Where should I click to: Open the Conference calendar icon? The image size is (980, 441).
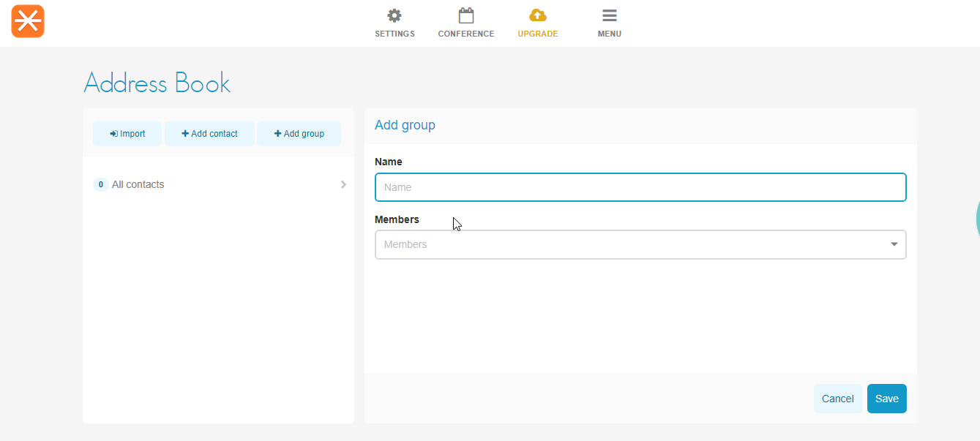click(465, 16)
